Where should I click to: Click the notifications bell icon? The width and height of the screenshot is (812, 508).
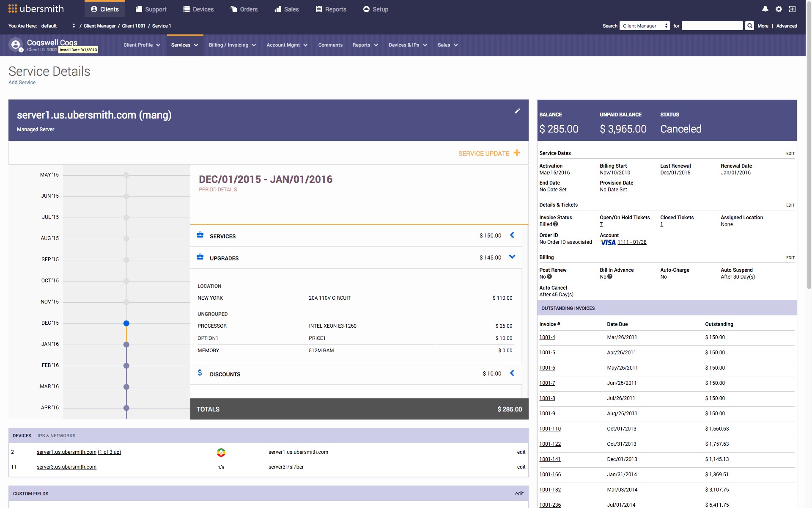[765, 9]
